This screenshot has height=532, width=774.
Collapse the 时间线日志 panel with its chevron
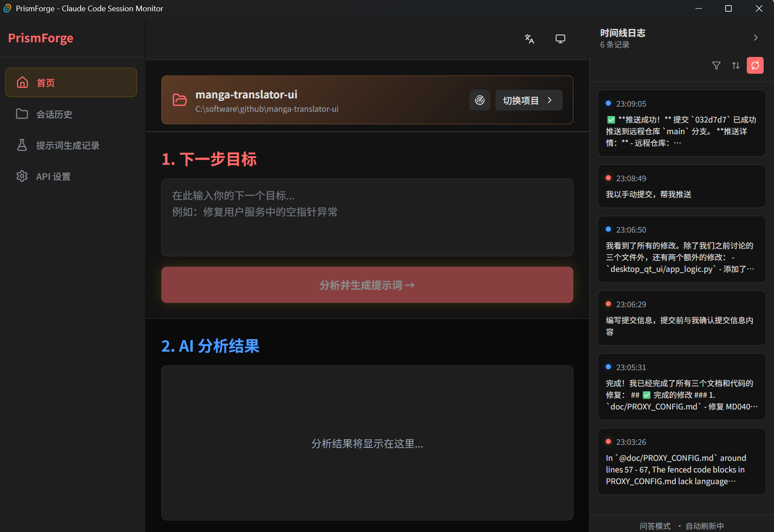(x=756, y=38)
